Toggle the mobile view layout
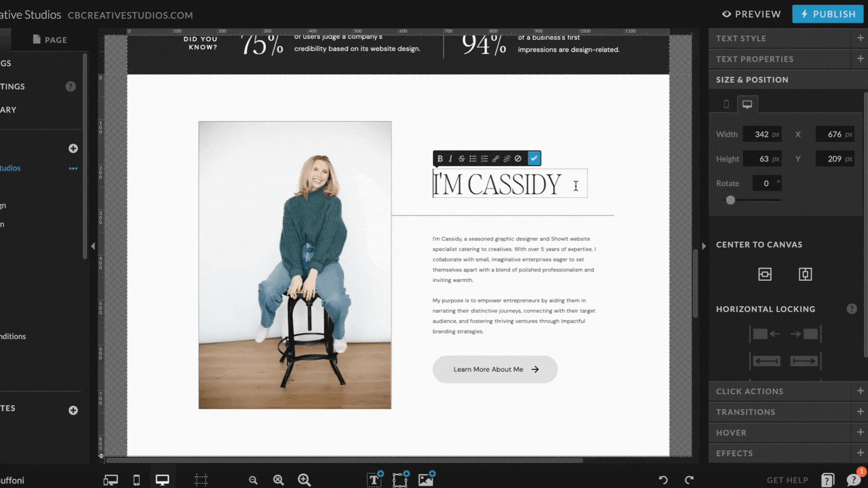The width and height of the screenshot is (868, 488). [726, 103]
